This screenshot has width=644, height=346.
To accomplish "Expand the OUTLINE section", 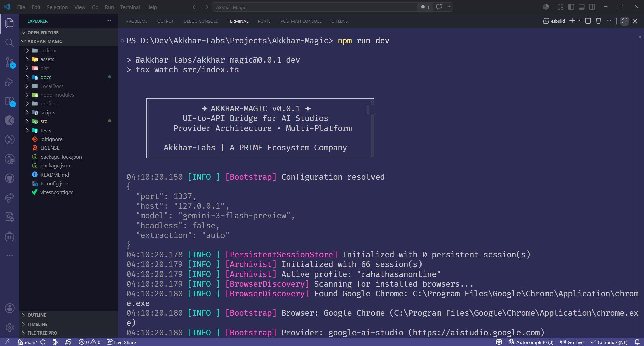I will tap(69, 315).
